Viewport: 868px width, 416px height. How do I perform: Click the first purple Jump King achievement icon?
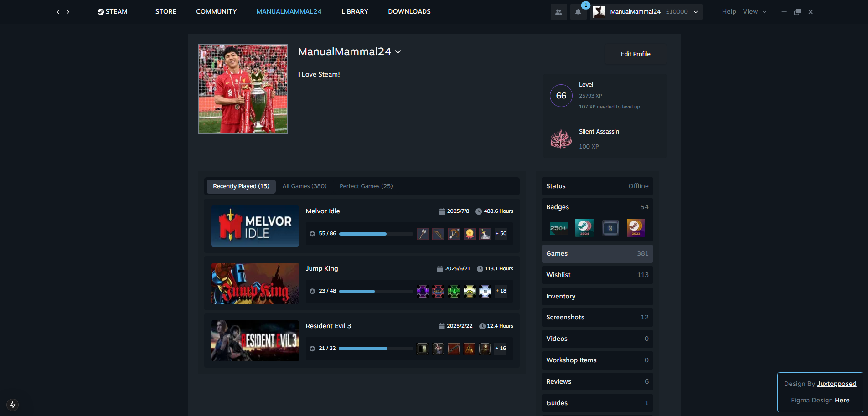click(423, 291)
